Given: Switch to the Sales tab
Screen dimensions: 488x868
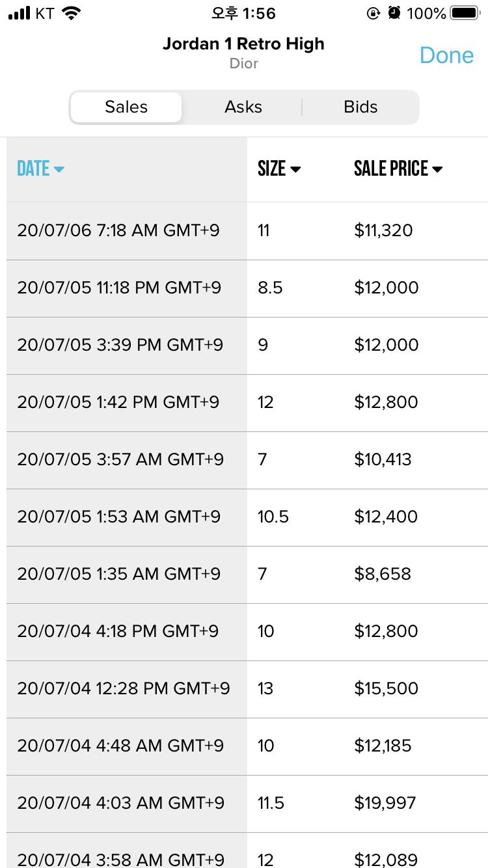Looking at the screenshot, I should (126, 107).
